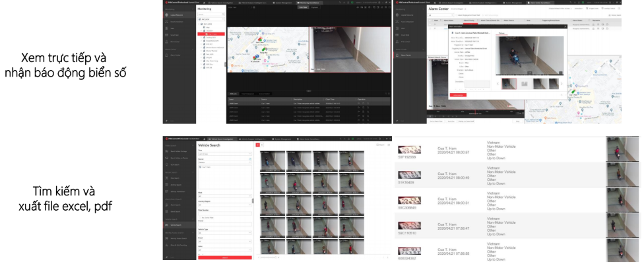Click next arrow in alarm picture strip
The height and width of the screenshot is (274, 644).
click(x=562, y=84)
